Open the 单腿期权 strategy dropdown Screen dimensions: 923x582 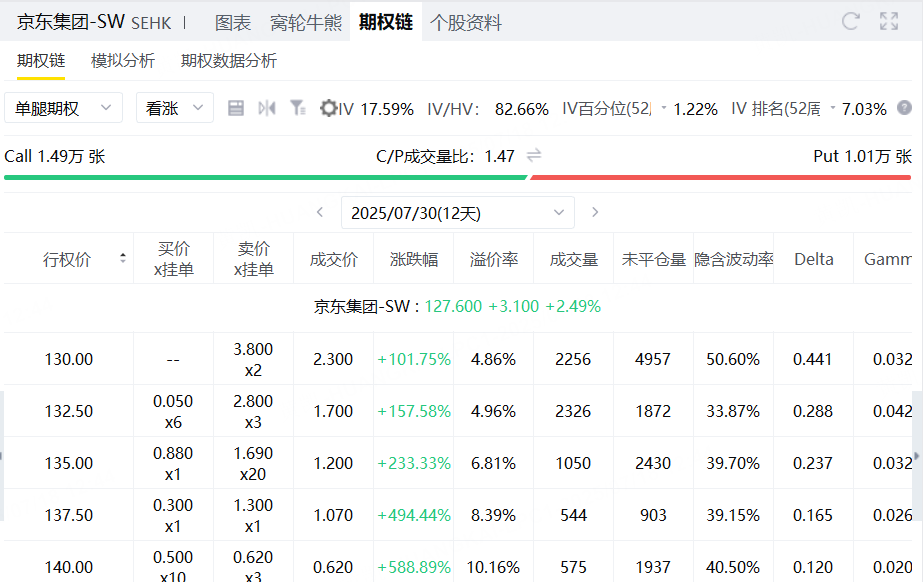[64, 108]
